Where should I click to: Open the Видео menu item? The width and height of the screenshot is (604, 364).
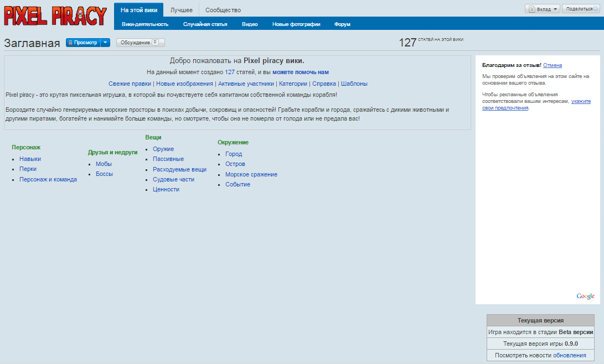pos(250,24)
